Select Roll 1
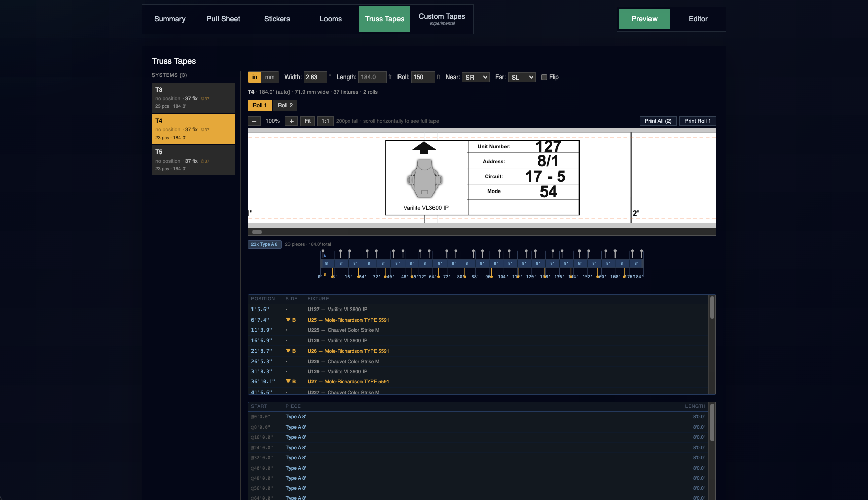Screen dimensions: 868x500 [260, 105]
